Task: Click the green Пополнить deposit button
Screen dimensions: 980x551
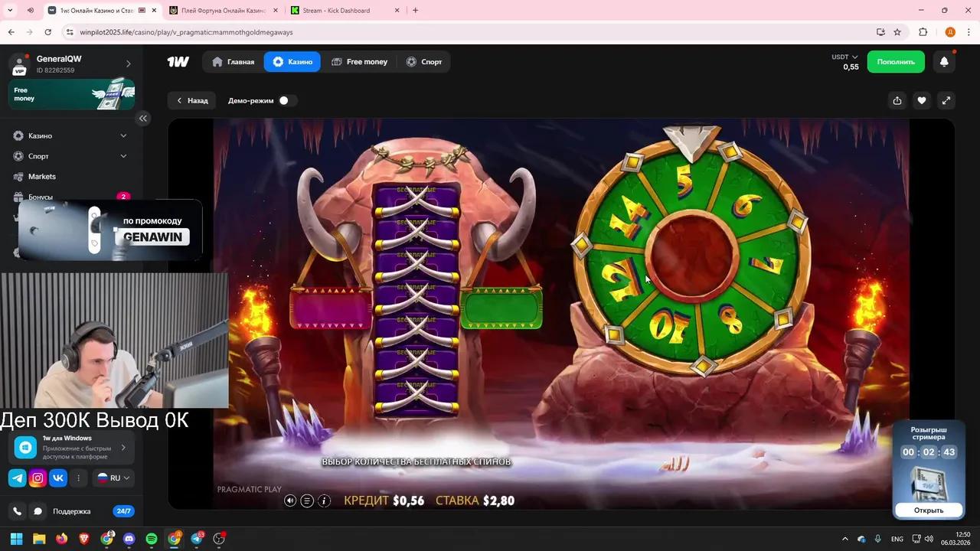Action: (x=896, y=61)
